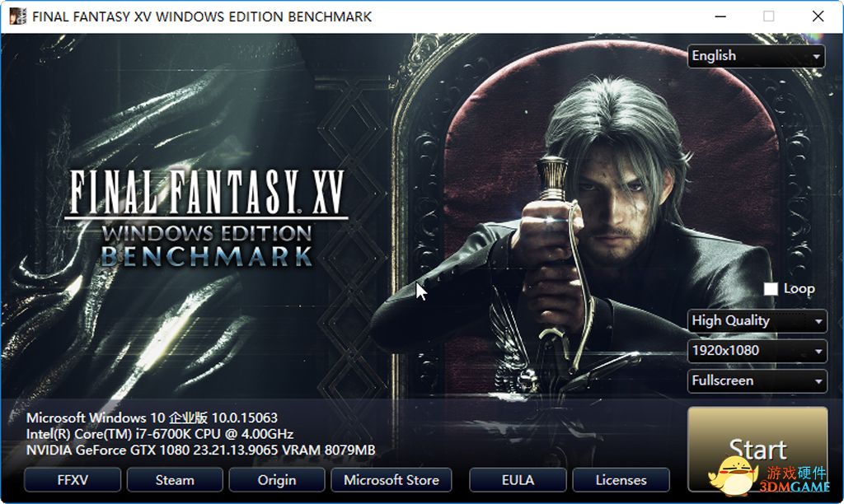Open the Fullscreen display mode dropdown
This screenshot has height=504, width=844.
pyautogui.click(x=757, y=380)
